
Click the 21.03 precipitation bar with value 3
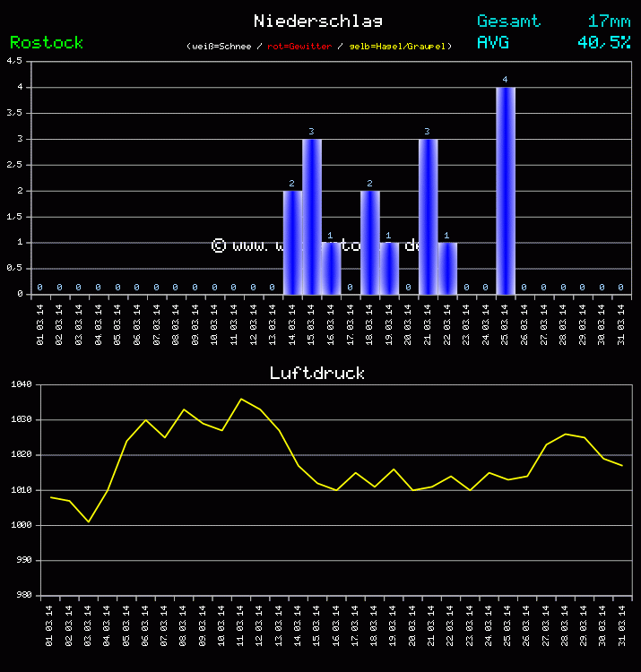tap(428, 216)
